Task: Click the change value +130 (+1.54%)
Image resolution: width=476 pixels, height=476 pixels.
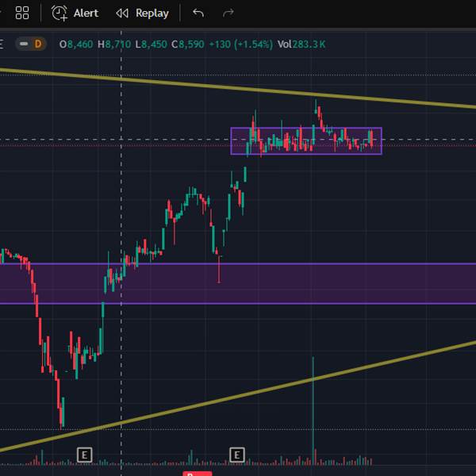Action: 241,44
